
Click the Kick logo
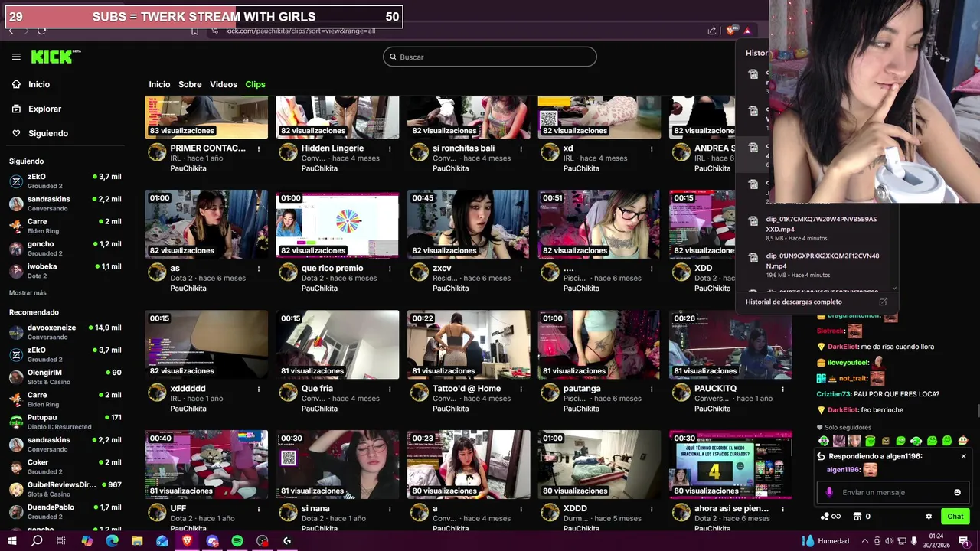point(55,57)
